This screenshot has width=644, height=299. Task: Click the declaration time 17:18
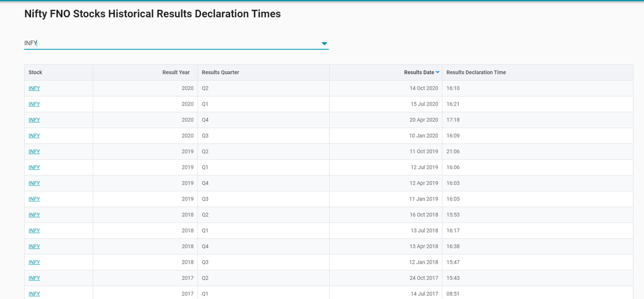453,119
